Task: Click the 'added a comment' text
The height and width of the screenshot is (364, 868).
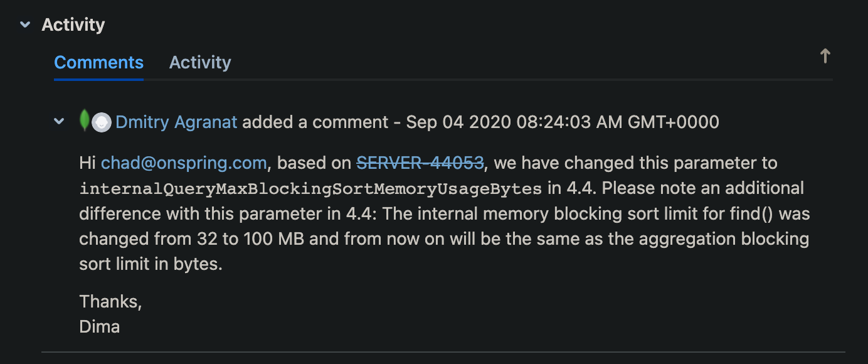Action: point(315,122)
